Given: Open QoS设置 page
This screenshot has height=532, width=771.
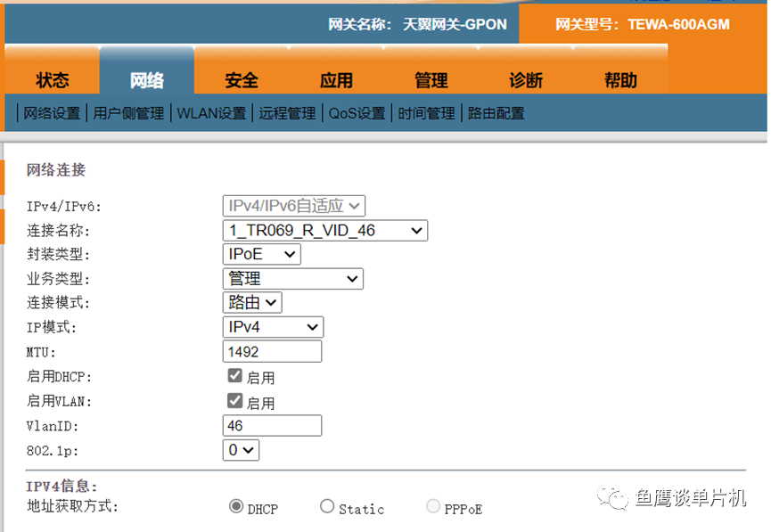Looking at the screenshot, I should [x=357, y=113].
